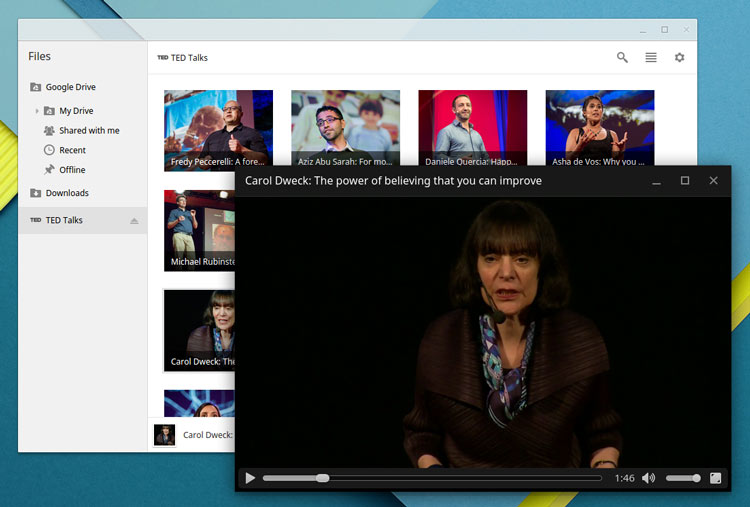Expand the My Drive folder tree

(37, 111)
